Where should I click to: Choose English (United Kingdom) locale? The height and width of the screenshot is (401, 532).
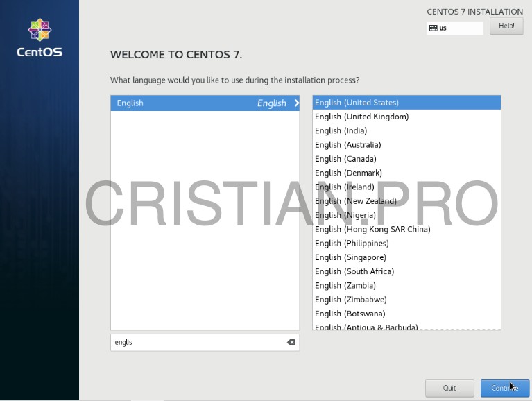coord(406,117)
